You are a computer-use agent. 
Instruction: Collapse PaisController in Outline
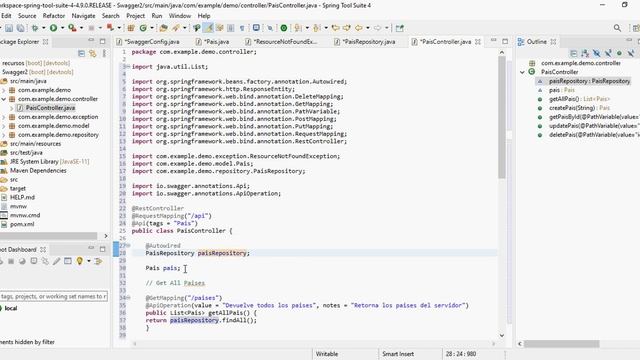coord(522,72)
